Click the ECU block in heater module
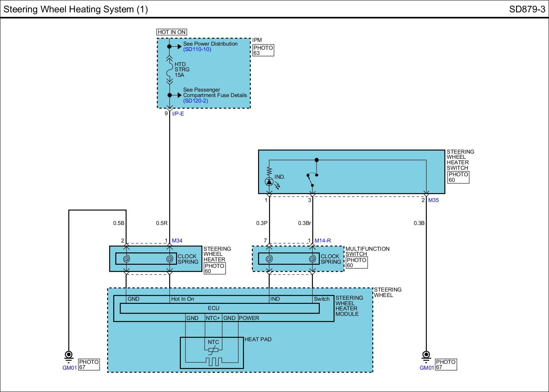 pos(220,308)
